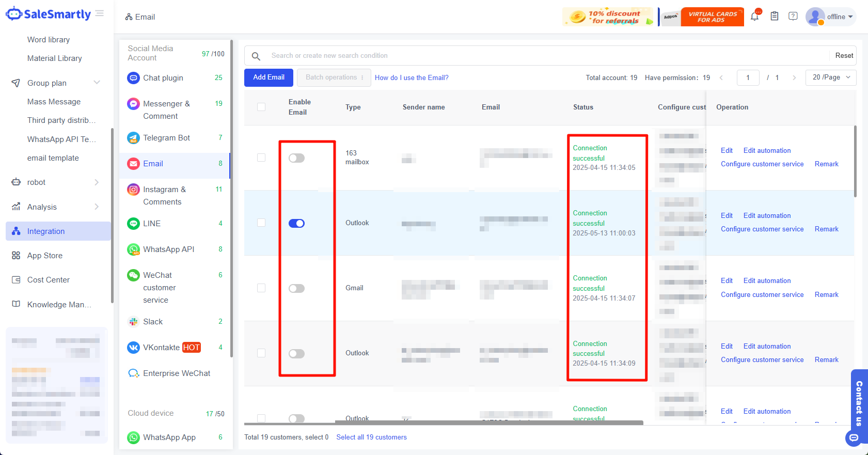Open Word library menu item
Viewport: 868px width, 455px height.
49,40
